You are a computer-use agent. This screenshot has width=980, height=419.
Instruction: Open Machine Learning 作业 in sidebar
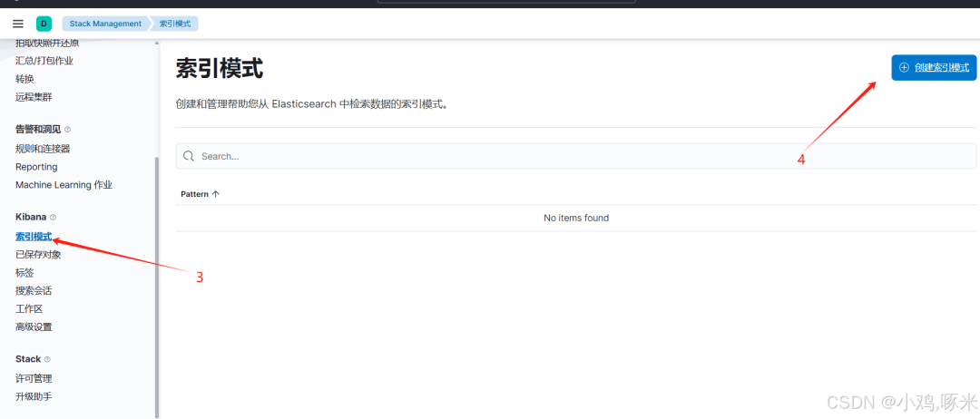tap(64, 185)
